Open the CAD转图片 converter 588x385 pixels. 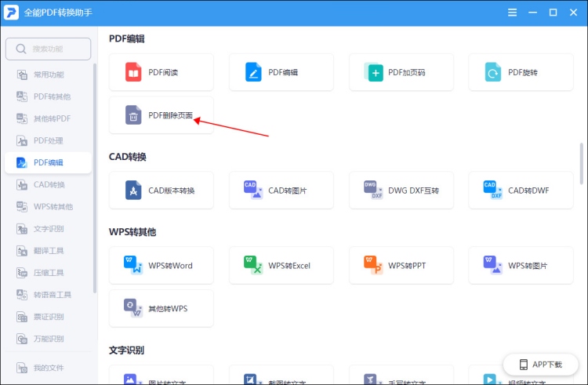(x=281, y=191)
